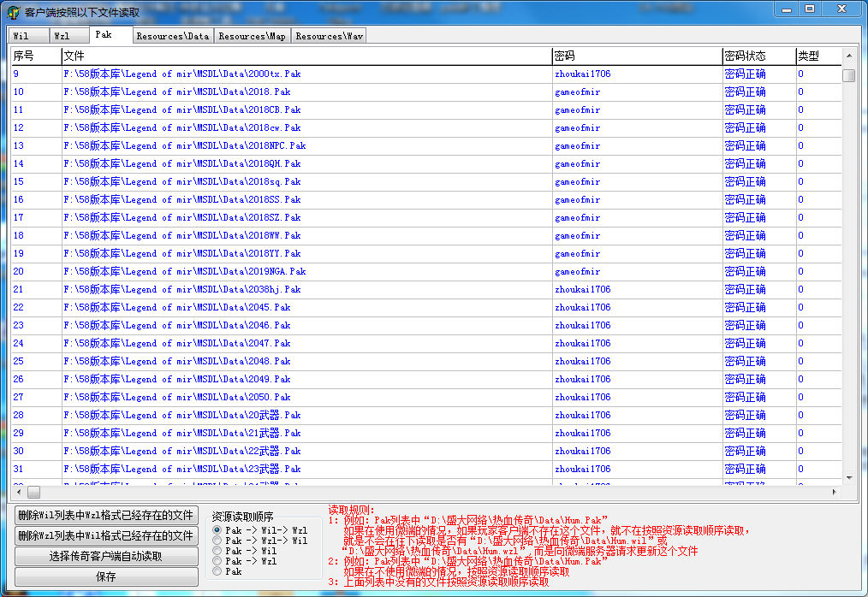Image resolution: width=868 pixels, height=597 pixels.
Task: Click the vertical scrollbar up arrow
Action: (848, 55)
